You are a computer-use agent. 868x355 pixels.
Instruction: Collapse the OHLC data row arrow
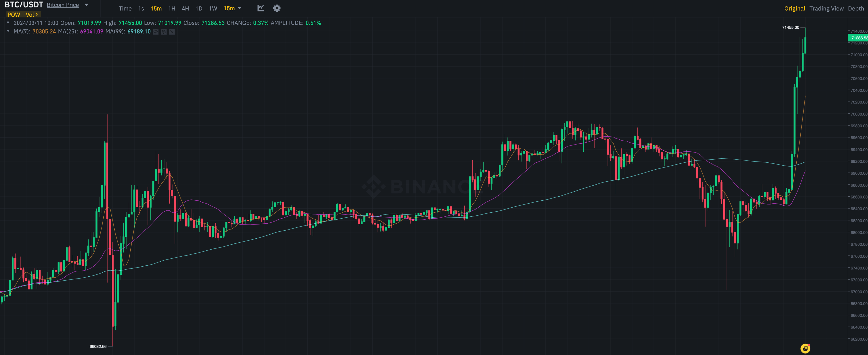click(8, 23)
